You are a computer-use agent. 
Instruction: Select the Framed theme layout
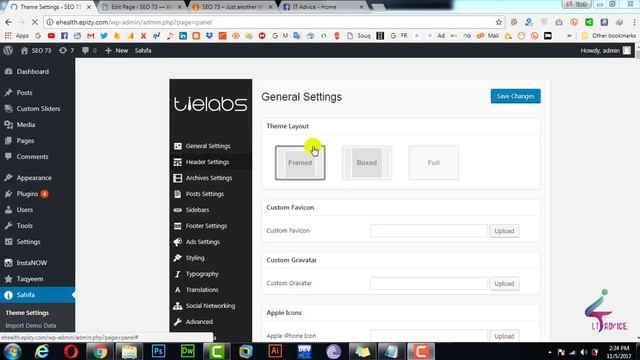[x=300, y=162]
